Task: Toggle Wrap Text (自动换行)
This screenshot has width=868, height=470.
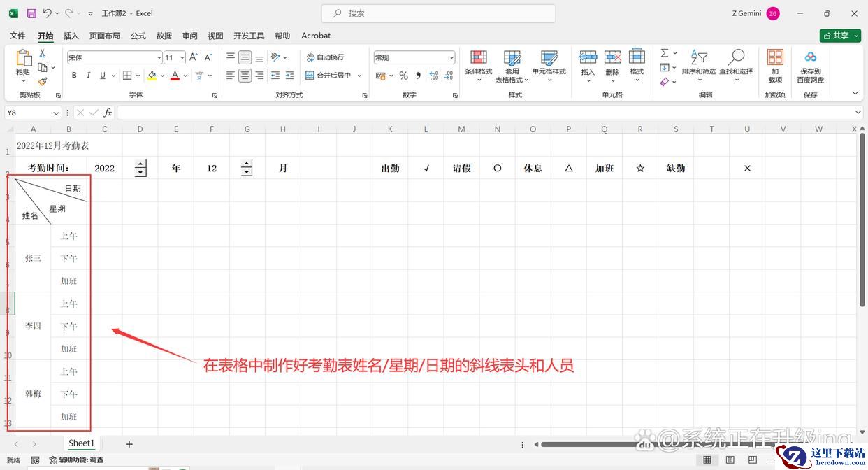Action: pyautogui.click(x=325, y=57)
